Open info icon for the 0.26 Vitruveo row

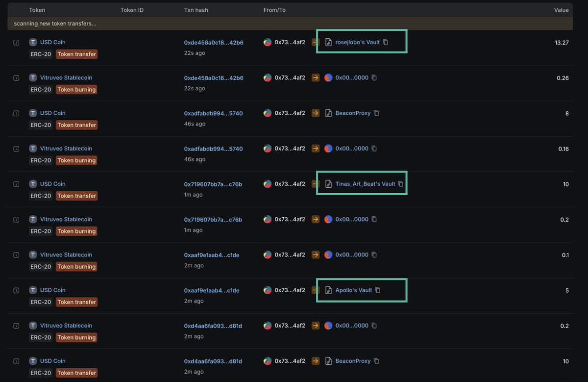click(x=16, y=78)
